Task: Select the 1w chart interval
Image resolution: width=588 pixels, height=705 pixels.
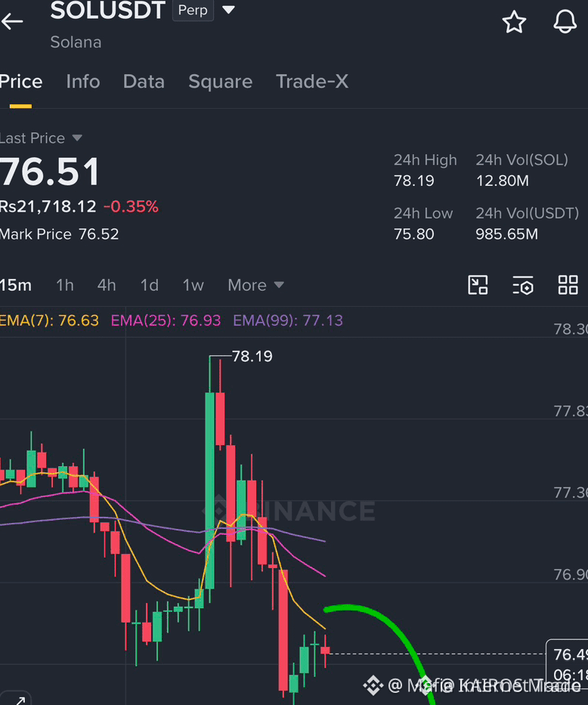Action: (193, 285)
